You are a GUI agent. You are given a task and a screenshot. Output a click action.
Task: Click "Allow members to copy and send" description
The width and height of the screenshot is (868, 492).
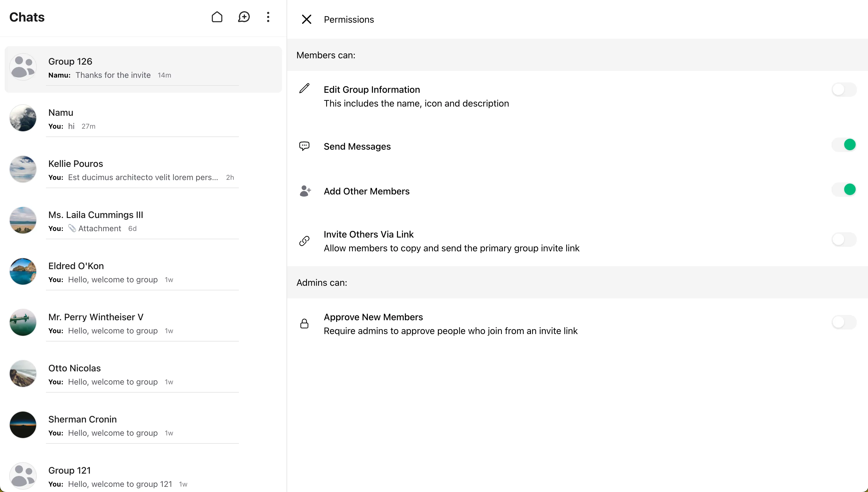tap(451, 248)
